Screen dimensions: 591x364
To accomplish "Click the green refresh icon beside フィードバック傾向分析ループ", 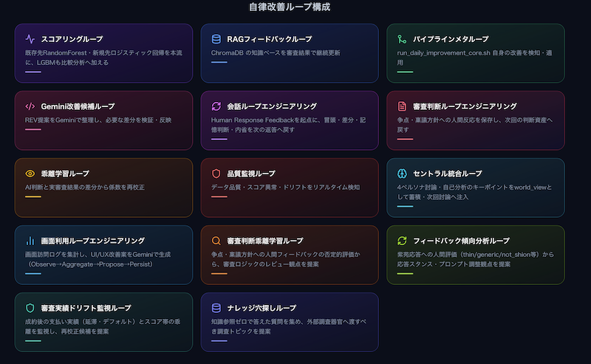I will 402,241.
